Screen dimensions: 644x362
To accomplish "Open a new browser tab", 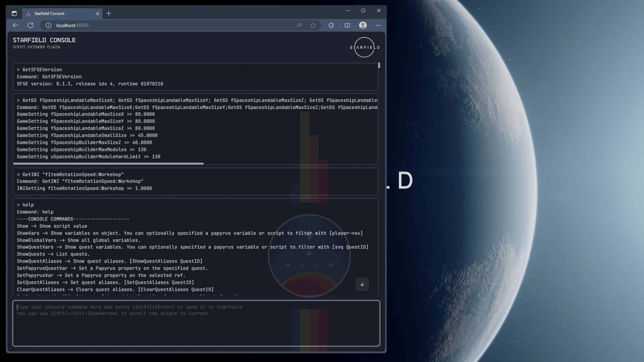I will pos(109,14).
